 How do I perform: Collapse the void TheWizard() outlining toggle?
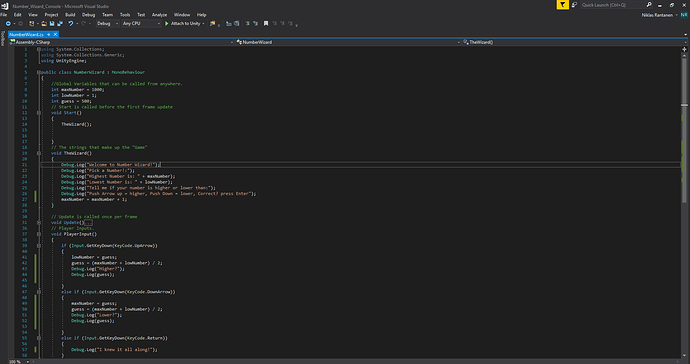point(39,153)
